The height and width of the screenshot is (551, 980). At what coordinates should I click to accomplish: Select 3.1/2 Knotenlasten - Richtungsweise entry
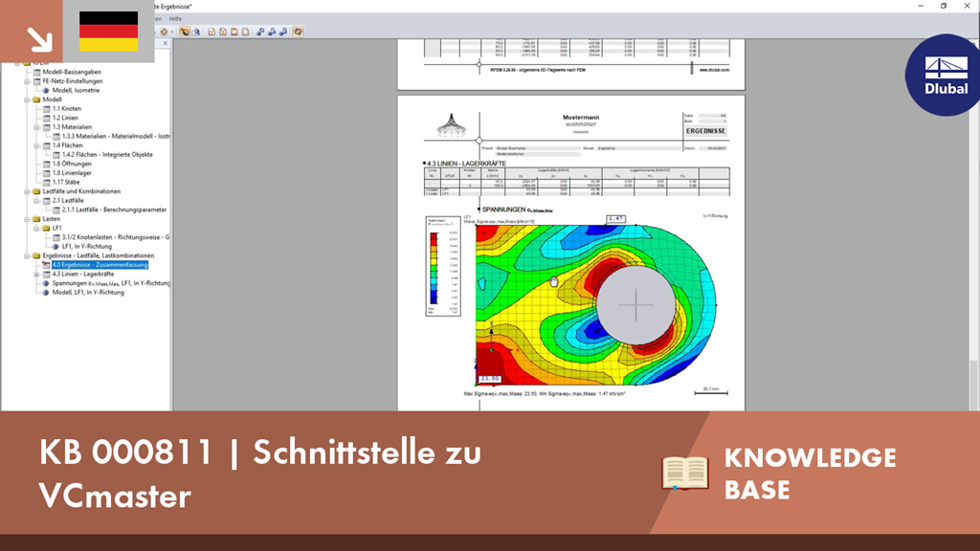click(x=116, y=237)
